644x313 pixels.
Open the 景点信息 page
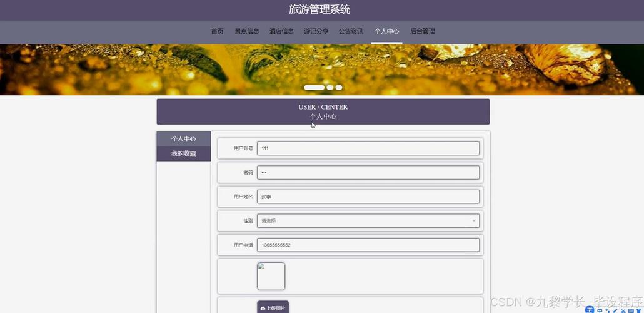(x=247, y=31)
